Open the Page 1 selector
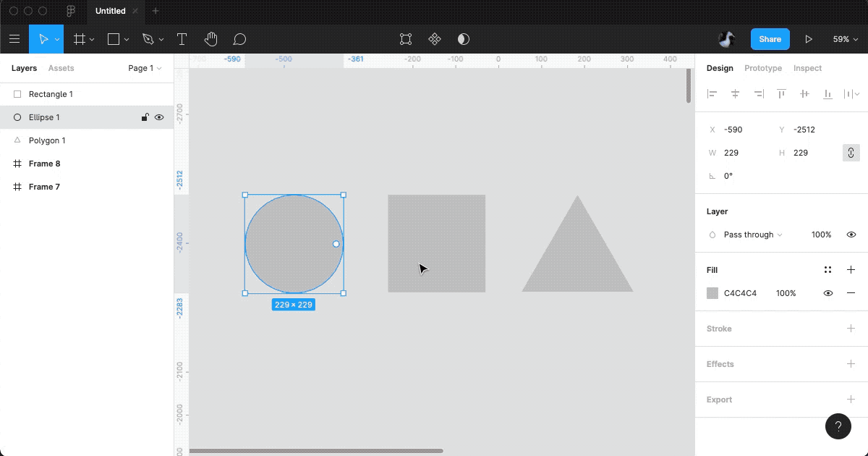 click(x=142, y=68)
